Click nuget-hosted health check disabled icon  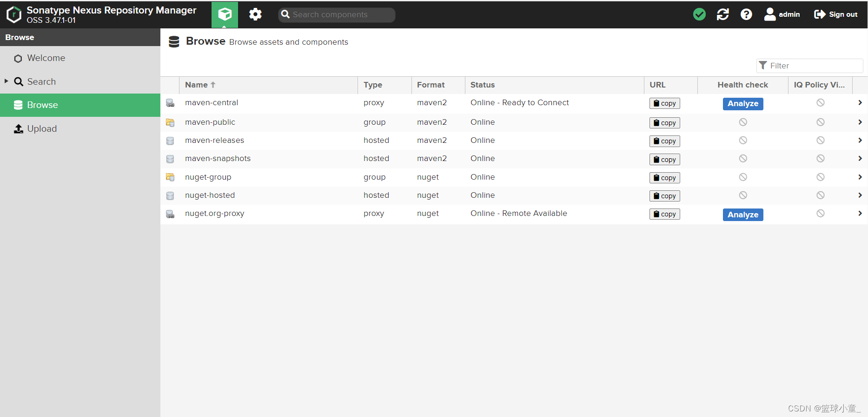[x=743, y=195]
